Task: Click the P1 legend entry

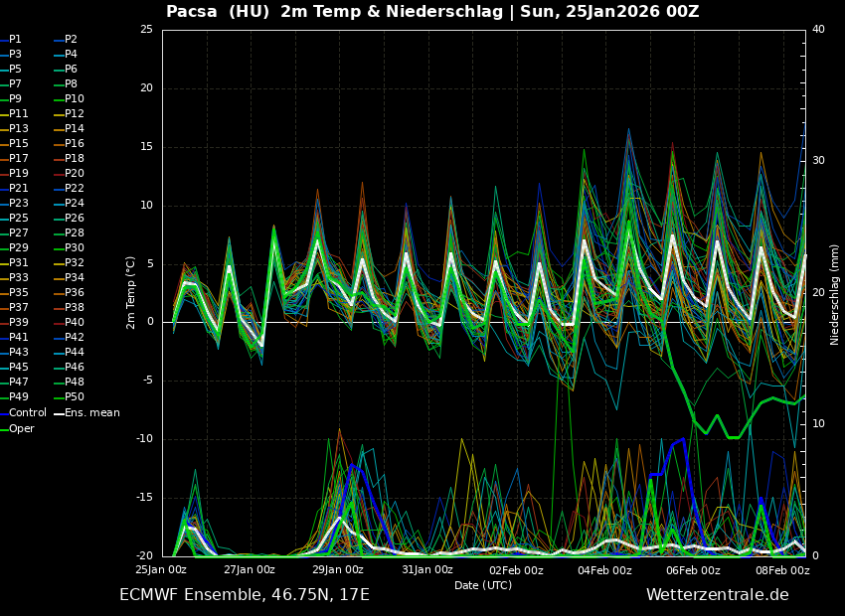Action: click(x=15, y=40)
